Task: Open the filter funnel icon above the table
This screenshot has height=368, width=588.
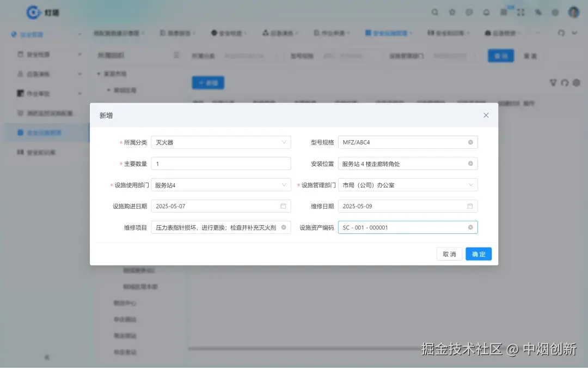Action: point(553,83)
